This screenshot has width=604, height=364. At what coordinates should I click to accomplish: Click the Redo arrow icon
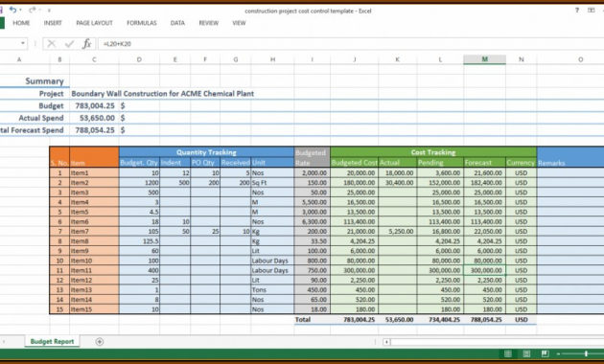pos(33,10)
